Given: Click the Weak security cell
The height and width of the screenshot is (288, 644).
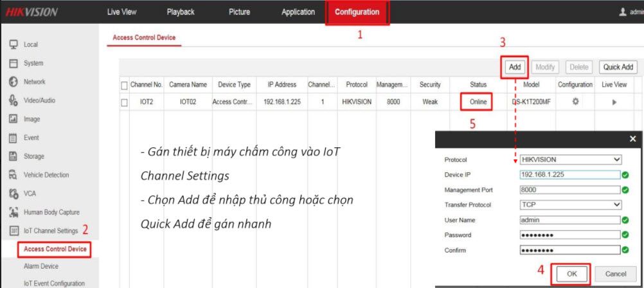Looking at the screenshot, I should [429, 102].
